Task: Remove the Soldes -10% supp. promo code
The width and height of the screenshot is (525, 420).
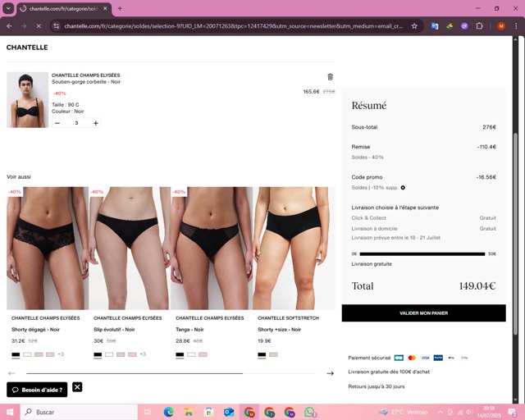Action: point(403,188)
